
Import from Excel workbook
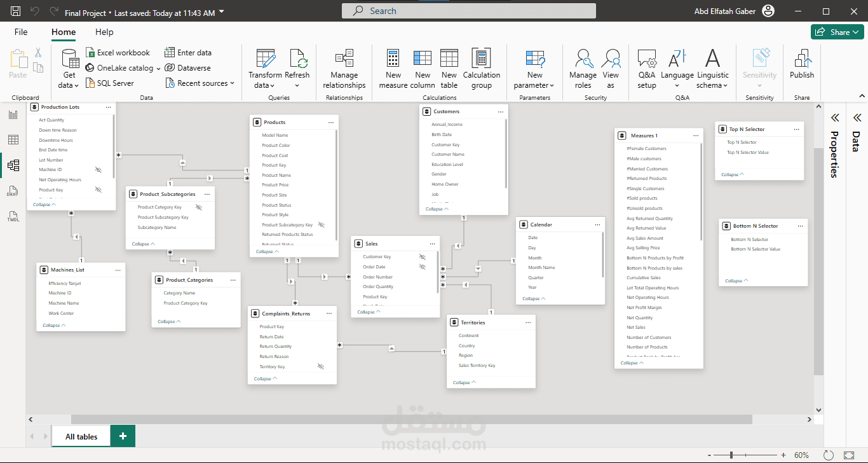(x=118, y=53)
